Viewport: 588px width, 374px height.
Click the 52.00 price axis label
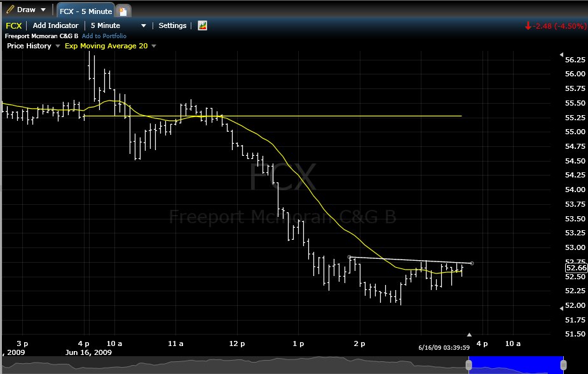575,305
